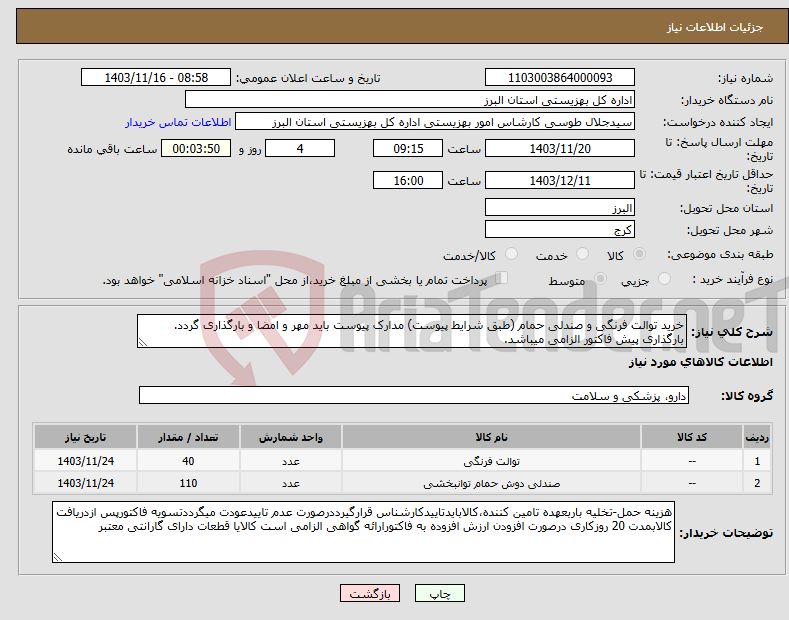Click the remaining days field showing 4

300,148
